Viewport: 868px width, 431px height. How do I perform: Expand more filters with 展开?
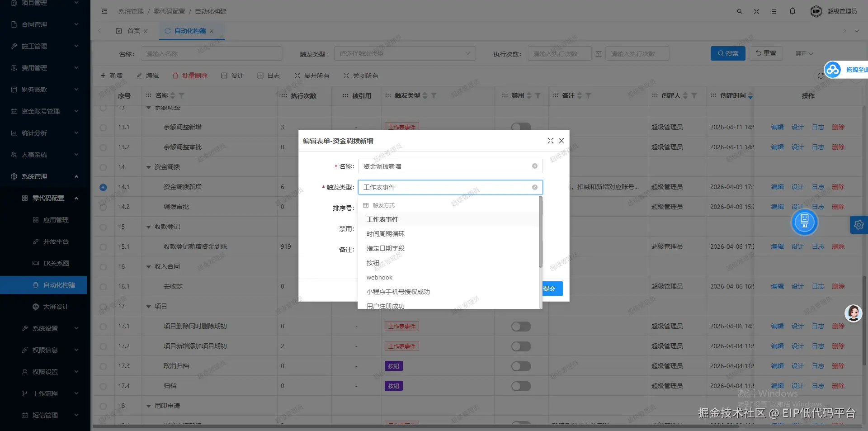pos(804,53)
